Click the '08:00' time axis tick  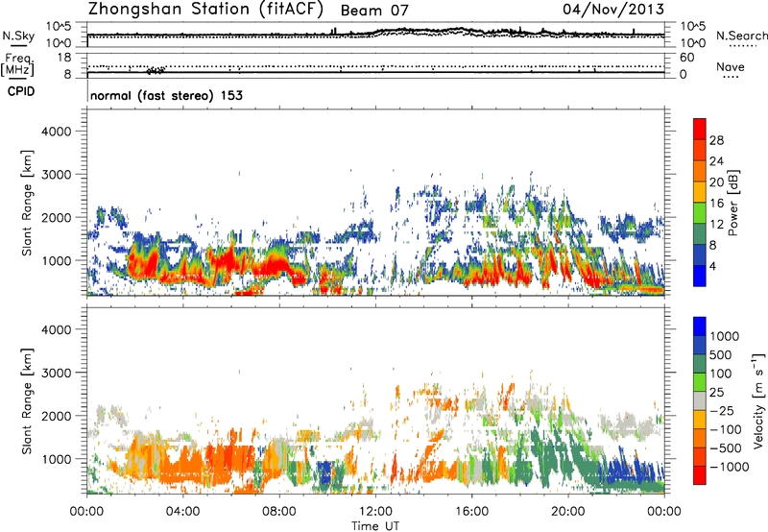279,512
